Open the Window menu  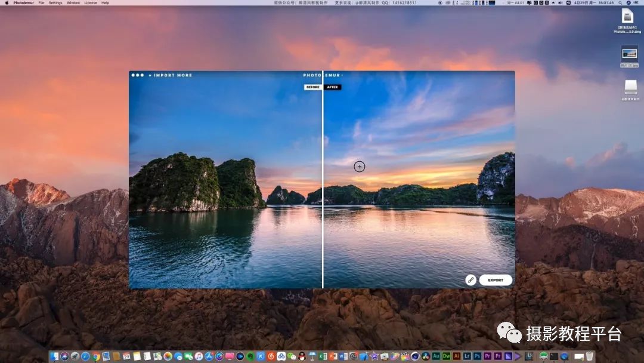coord(73,3)
